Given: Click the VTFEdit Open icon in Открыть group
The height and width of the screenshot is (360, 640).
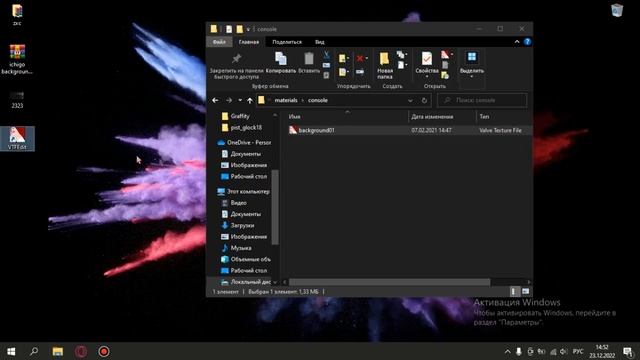Looking at the screenshot, I should pos(445,55).
